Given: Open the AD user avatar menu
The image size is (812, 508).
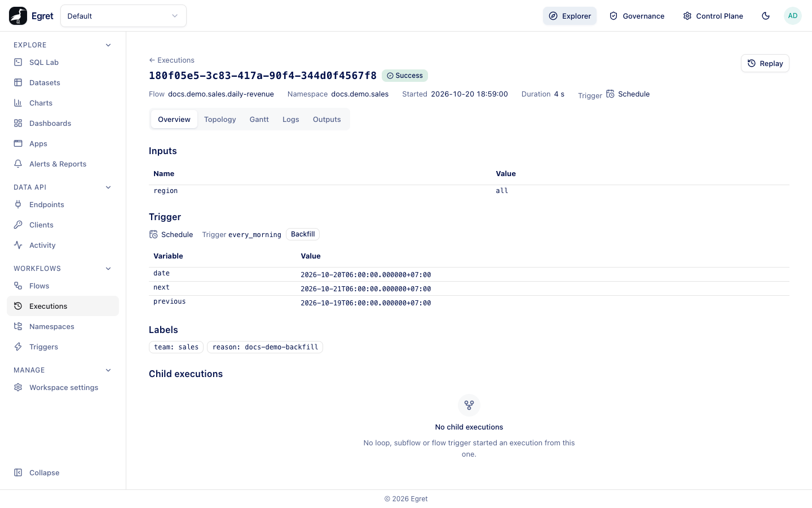Looking at the screenshot, I should (x=793, y=16).
